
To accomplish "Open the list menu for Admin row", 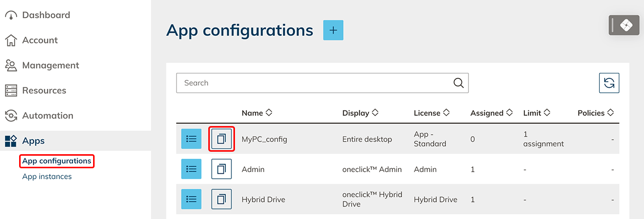I will tap(191, 169).
